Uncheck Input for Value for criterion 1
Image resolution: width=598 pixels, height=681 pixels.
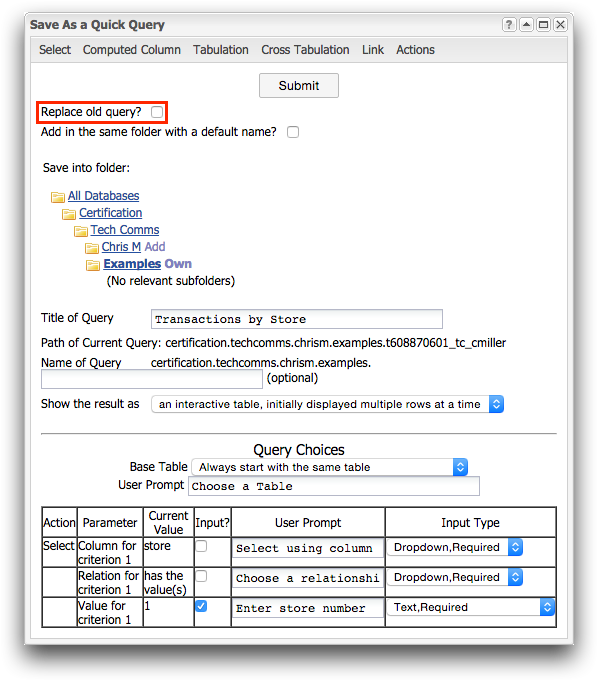tap(201, 606)
